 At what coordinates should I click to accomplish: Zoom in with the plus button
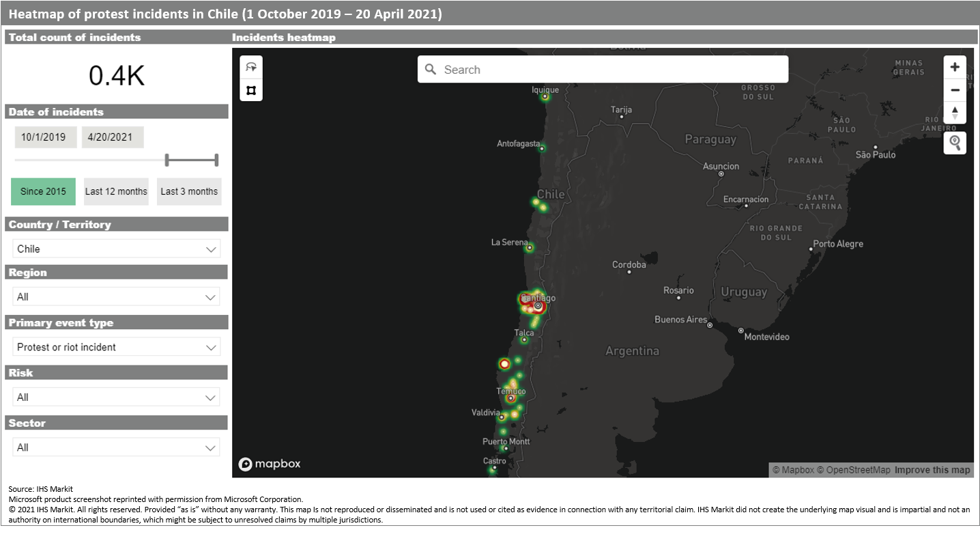click(x=955, y=67)
